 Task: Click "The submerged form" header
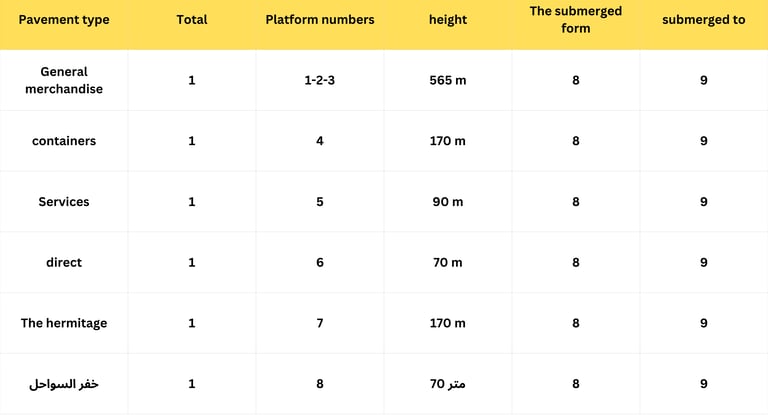coord(576,19)
